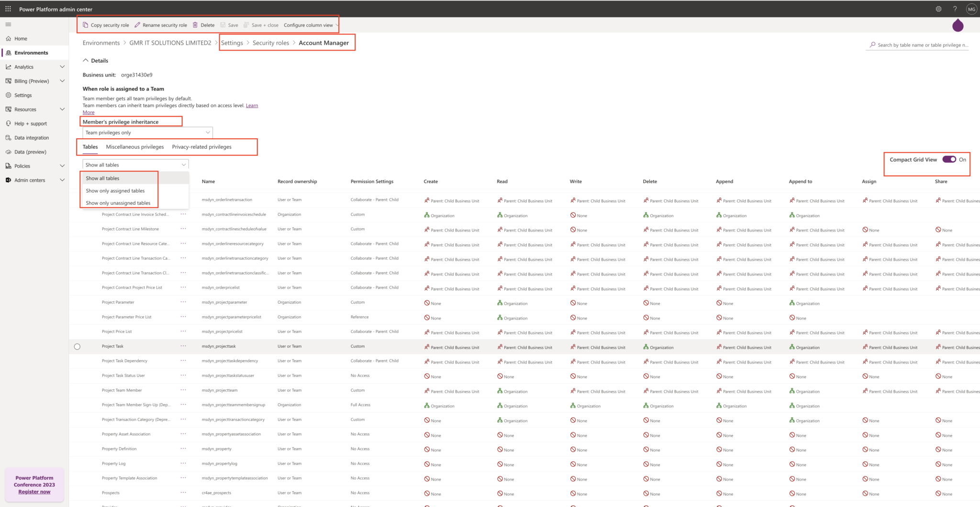Go to GMR IT SOLUTIONS LIMITED2 breadcrumb
This screenshot has width=980, height=507.
pyautogui.click(x=170, y=43)
